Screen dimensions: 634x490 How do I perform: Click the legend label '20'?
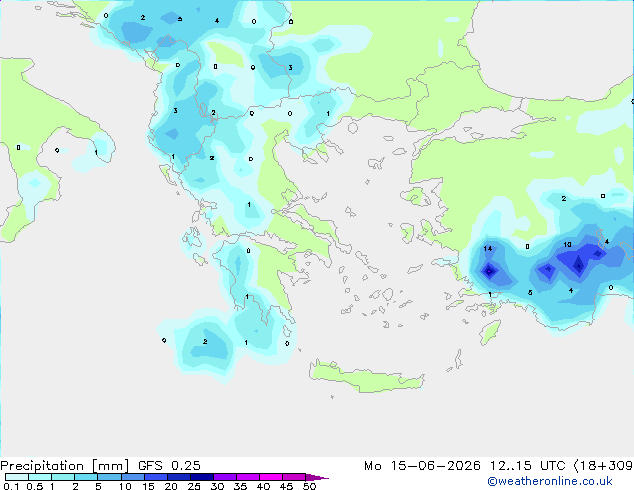pos(171,486)
